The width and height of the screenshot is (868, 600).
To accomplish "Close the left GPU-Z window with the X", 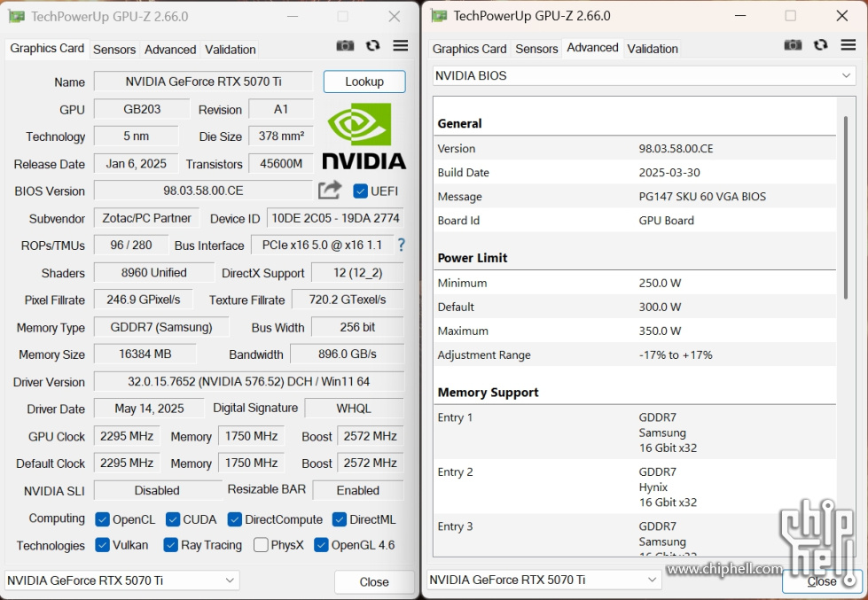I will tap(395, 17).
